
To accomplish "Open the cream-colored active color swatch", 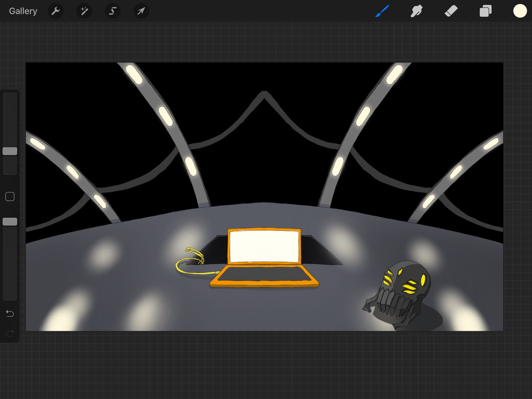I will click(x=520, y=11).
